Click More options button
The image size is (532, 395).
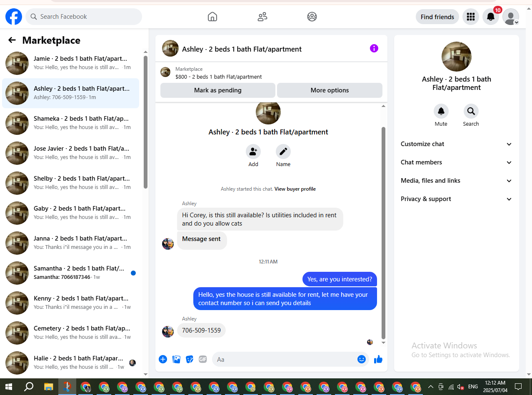pos(330,90)
